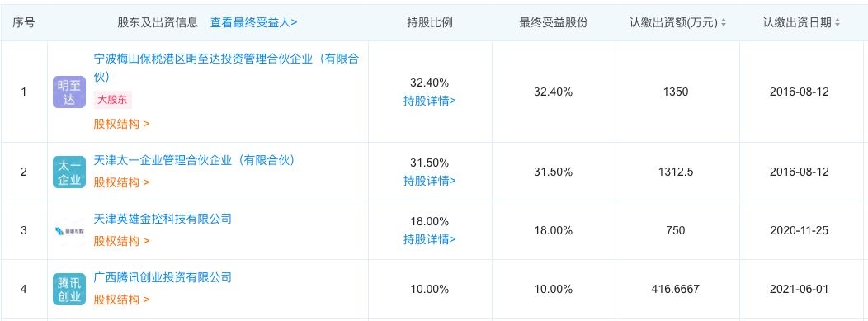The width and height of the screenshot is (868, 321).
Task: Open 广西腾讯创业投资有限公司 link
Action: click(x=163, y=277)
